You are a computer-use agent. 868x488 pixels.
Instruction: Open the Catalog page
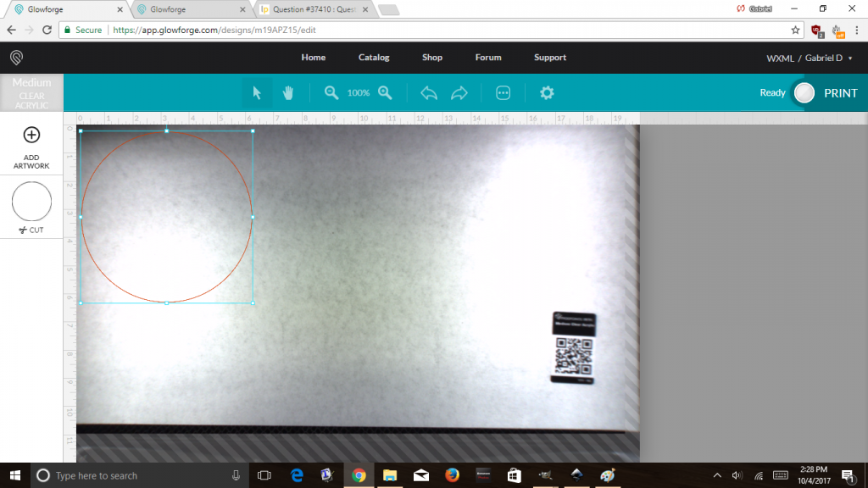[374, 58]
